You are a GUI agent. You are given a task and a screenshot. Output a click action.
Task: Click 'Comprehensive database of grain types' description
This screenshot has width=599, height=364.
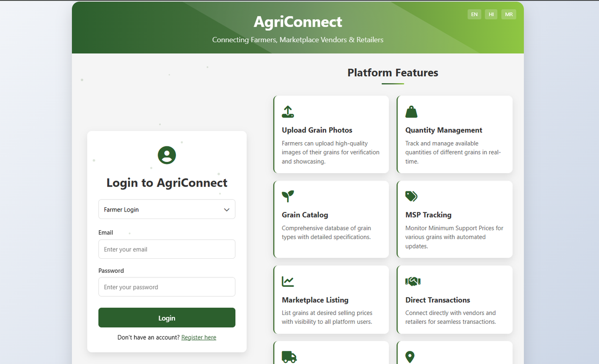tap(326, 233)
